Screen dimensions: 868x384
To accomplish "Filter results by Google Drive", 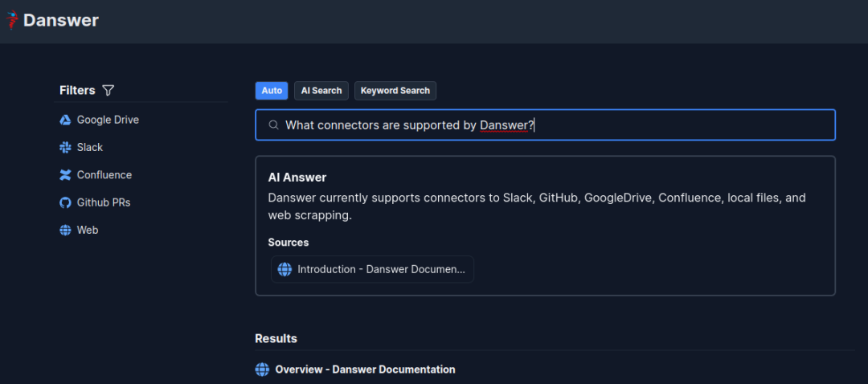I will pyautogui.click(x=108, y=120).
